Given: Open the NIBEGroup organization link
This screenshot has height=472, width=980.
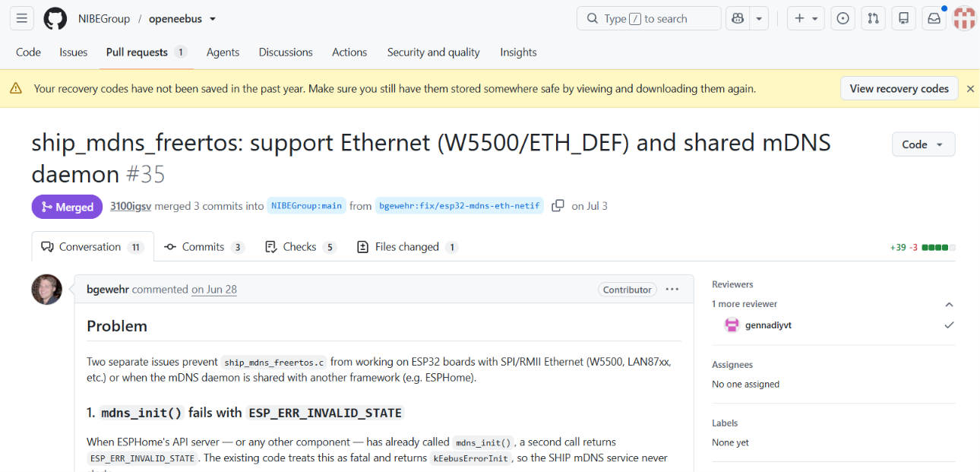Looking at the screenshot, I should coord(104,18).
